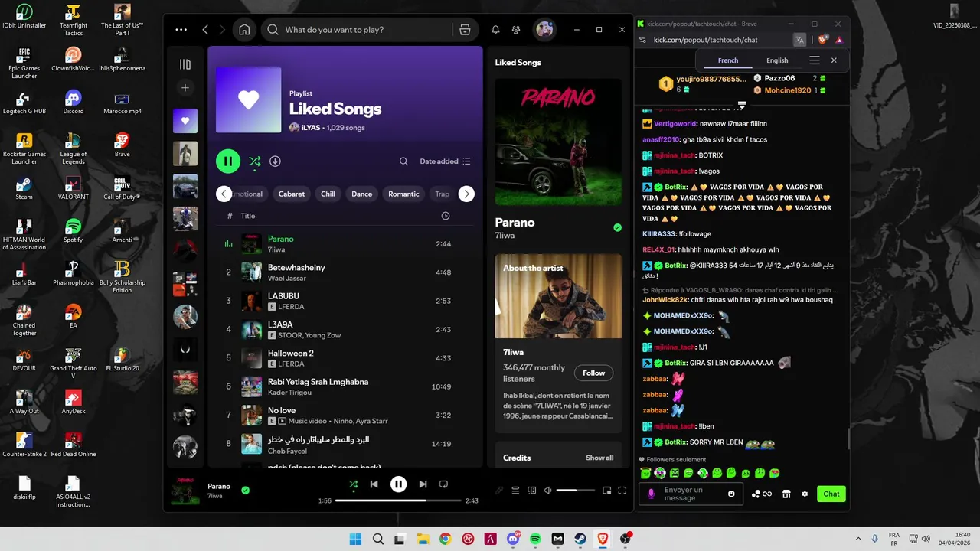Screen dimensions: 980x551
Task: Pause playlist with big green button
Action: (228, 161)
